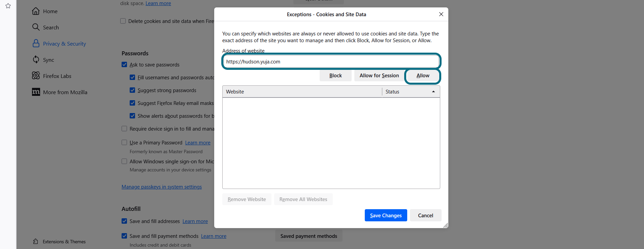
Task: Close the Exceptions dialog with X
Action: click(441, 14)
